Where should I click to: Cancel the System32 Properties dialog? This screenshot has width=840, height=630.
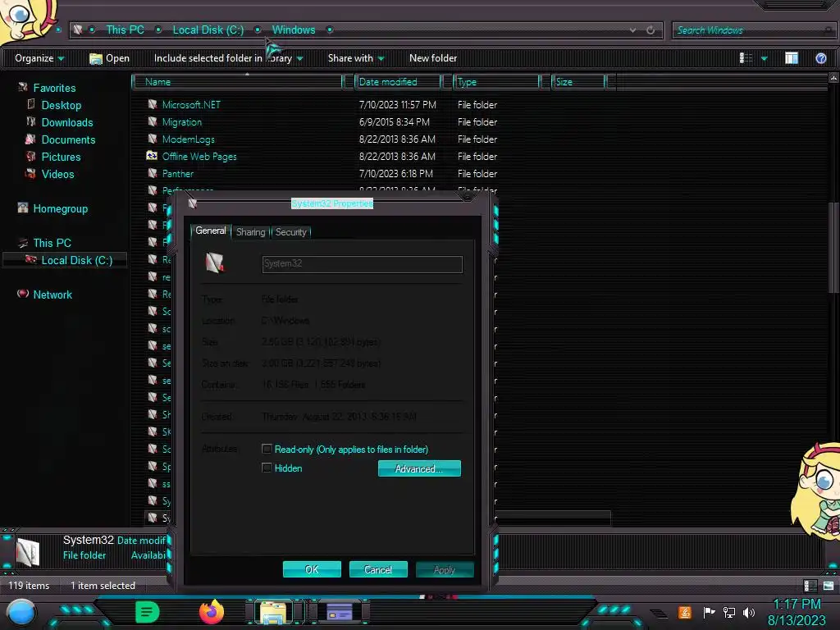(x=378, y=569)
